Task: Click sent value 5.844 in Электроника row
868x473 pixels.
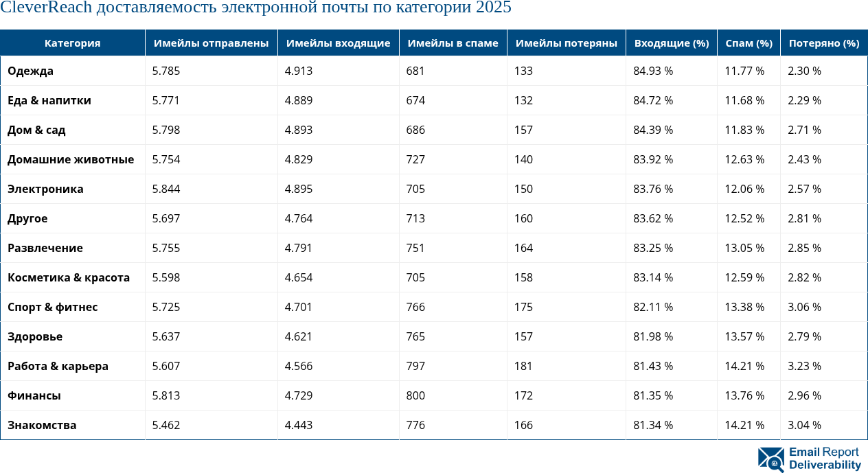Action: click(x=166, y=189)
